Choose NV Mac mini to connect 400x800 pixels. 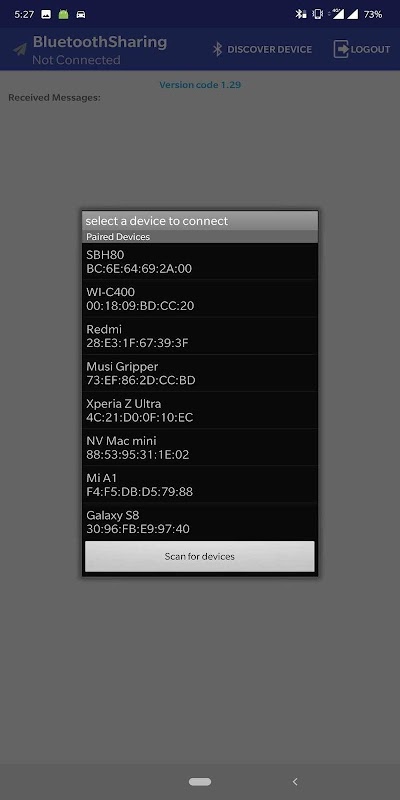tap(200, 447)
